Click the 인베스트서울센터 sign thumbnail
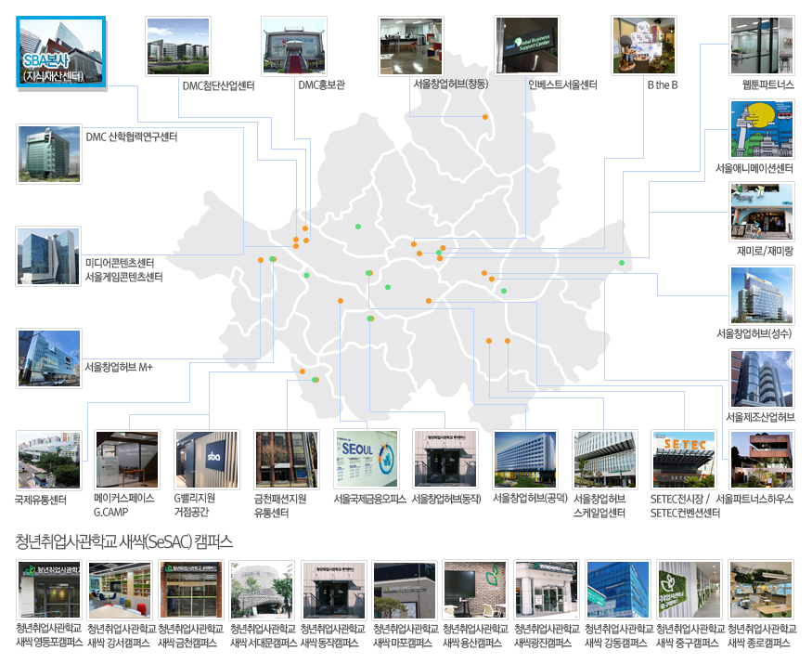The height and width of the screenshot is (664, 812). tap(527, 46)
